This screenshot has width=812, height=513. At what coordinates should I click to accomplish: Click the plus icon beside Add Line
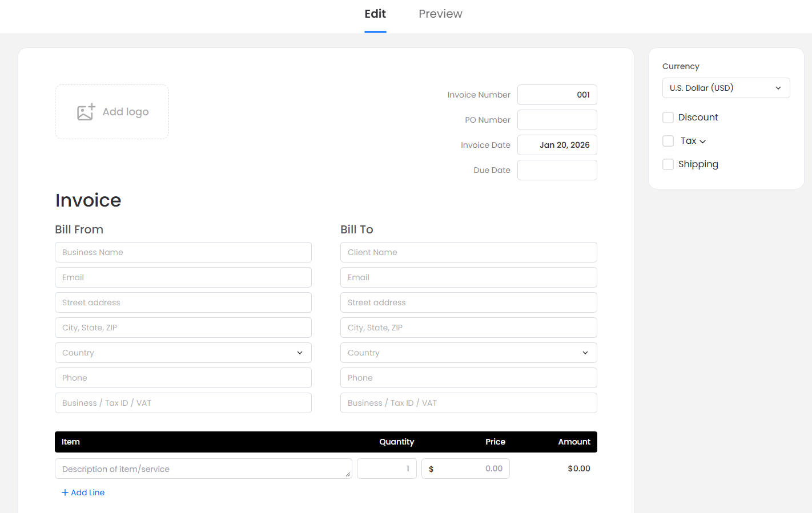[65, 492]
